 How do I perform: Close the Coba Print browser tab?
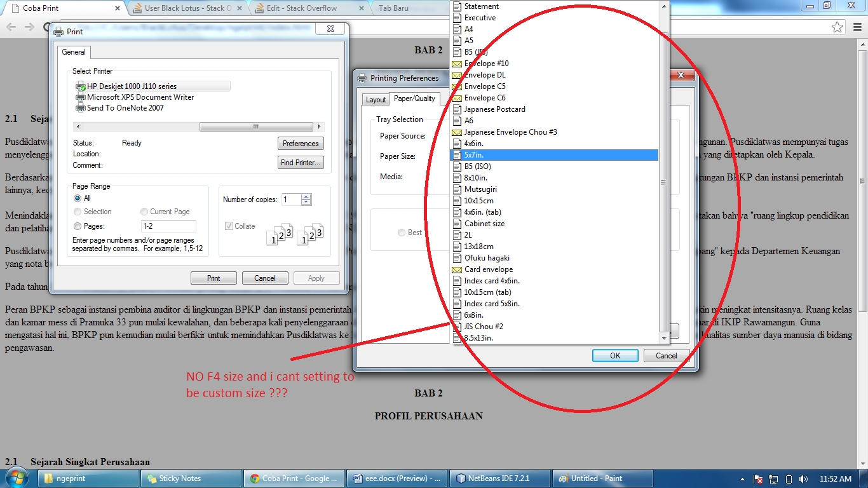click(x=118, y=8)
